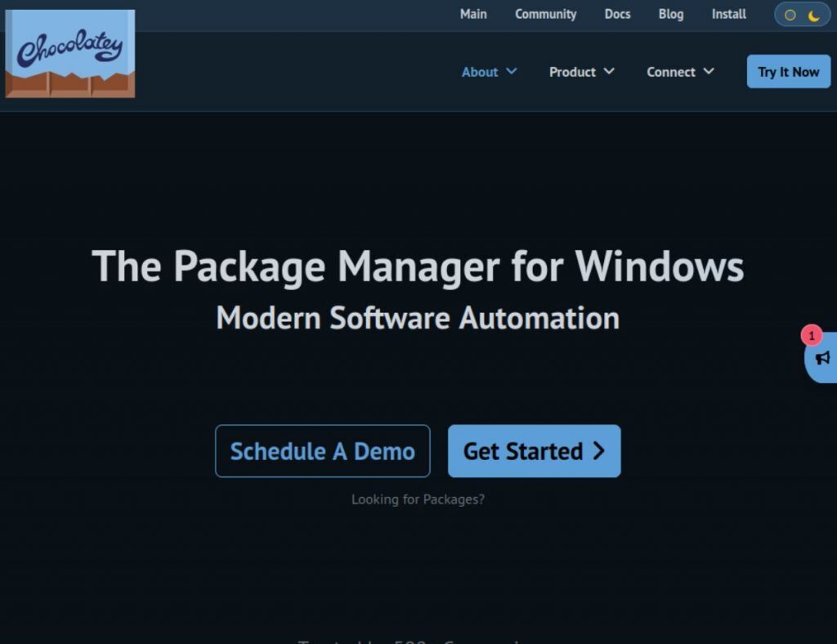Click the red notification badge showing 1
Image resolution: width=837 pixels, height=644 pixels.
pyautogui.click(x=810, y=335)
